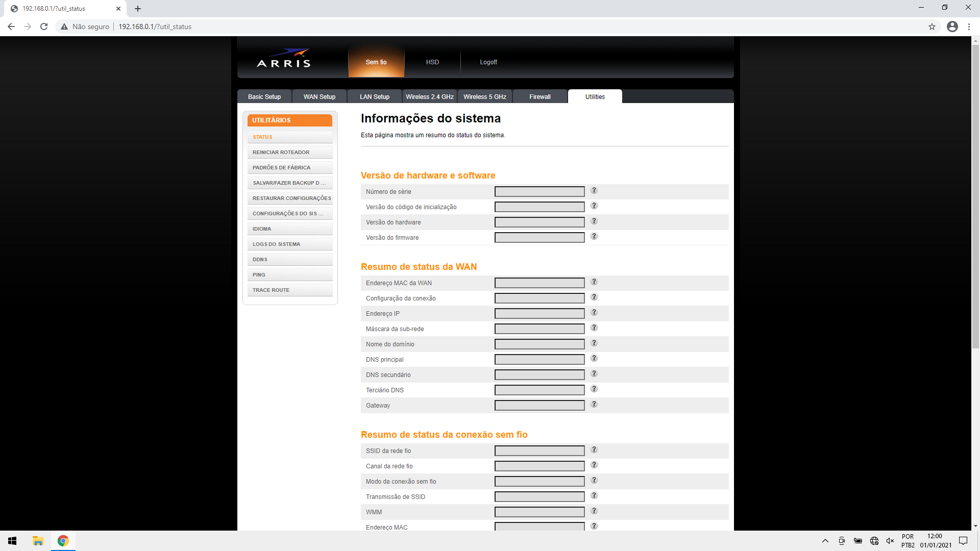Select the HSD top tab

(432, 62)
